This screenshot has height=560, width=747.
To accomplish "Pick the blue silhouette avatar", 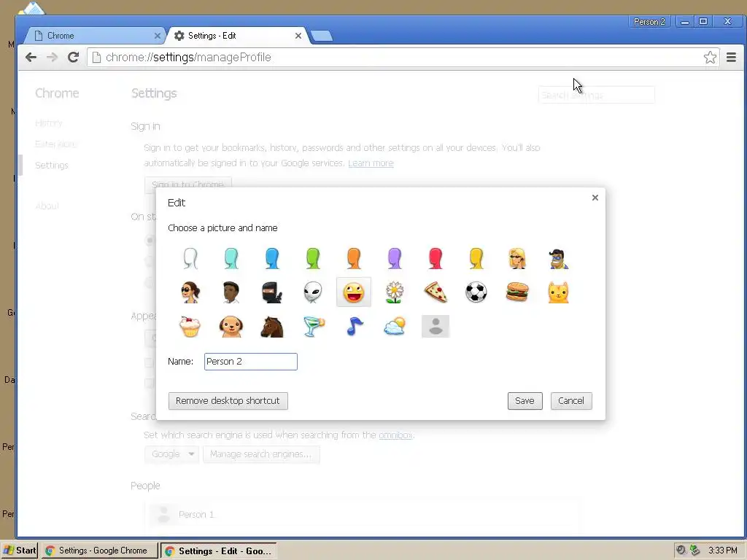I will (272, 259).
